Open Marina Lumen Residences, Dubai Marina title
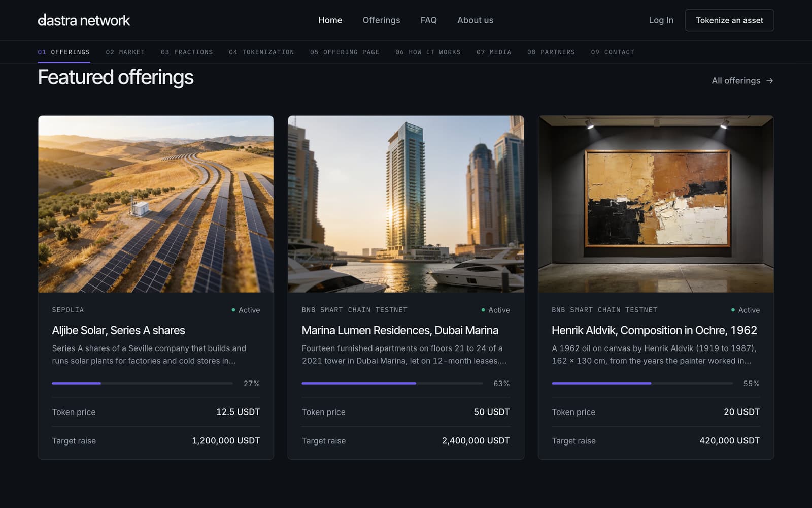Viewport: 812px width, 508px height. (400, 330)
